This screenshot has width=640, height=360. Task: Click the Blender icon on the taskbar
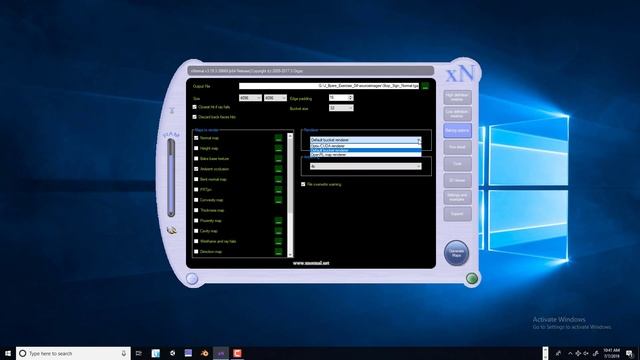pyautogui.click(x=204, y=353)
